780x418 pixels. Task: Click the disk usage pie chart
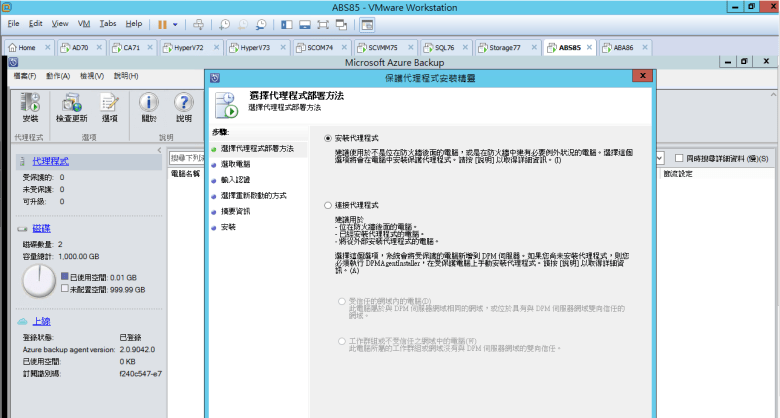(x=38, y=280)
